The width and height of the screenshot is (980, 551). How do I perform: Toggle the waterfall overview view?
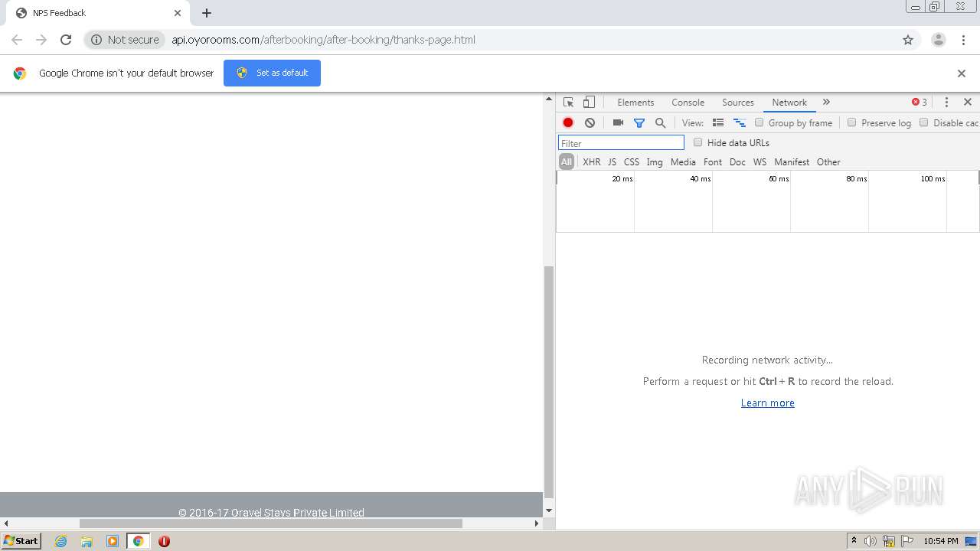click(740, 122)
